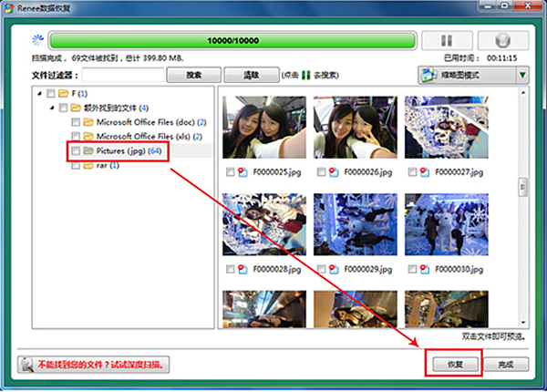547x392 pixels.
Task: Click the file icon beside F0000027.jpg
Action: point(425,172)
